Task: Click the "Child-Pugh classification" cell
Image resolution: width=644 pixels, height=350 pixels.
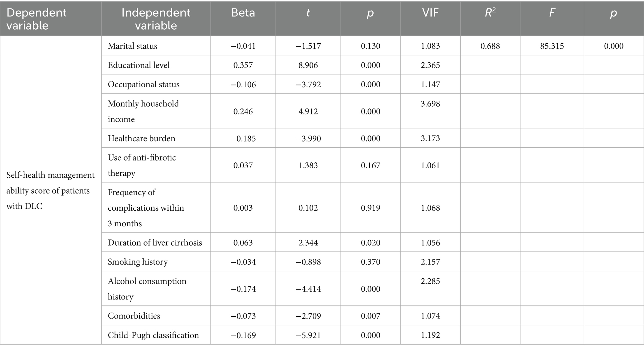Action: pyautogui.click(x=153, y=335)
